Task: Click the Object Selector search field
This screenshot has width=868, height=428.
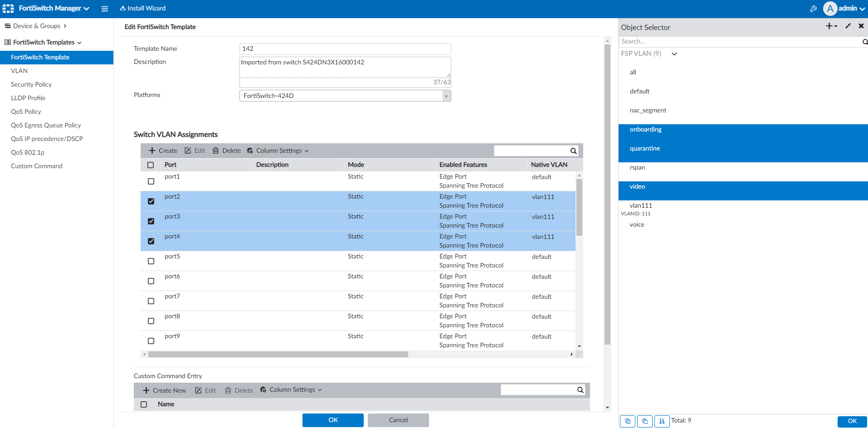Action: tap(740, 42)
